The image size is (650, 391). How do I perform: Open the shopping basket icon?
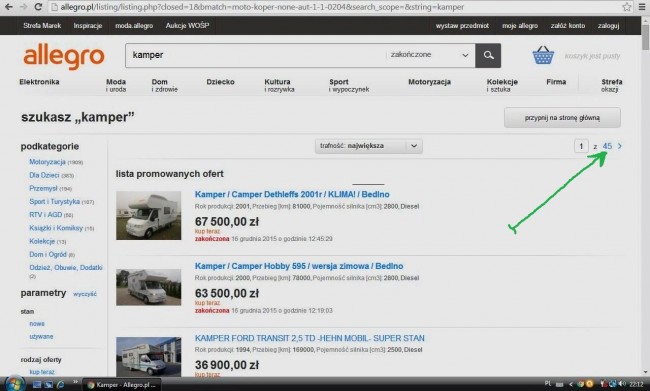pos(543,55)
